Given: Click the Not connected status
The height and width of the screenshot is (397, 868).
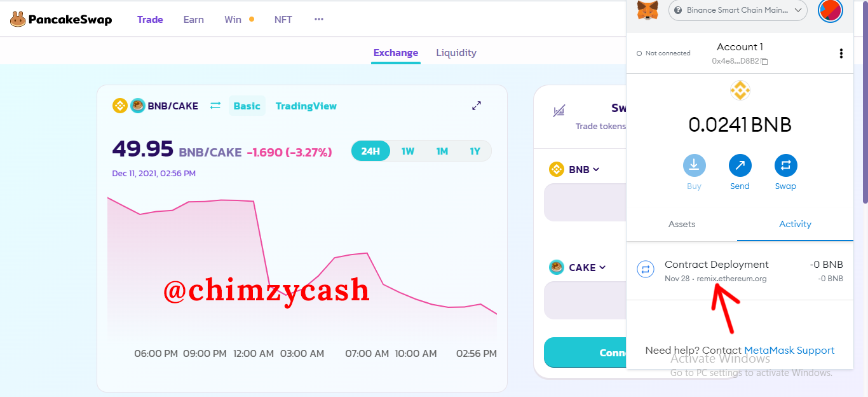Looking at the screenshot, I should (x=663, y=53).
